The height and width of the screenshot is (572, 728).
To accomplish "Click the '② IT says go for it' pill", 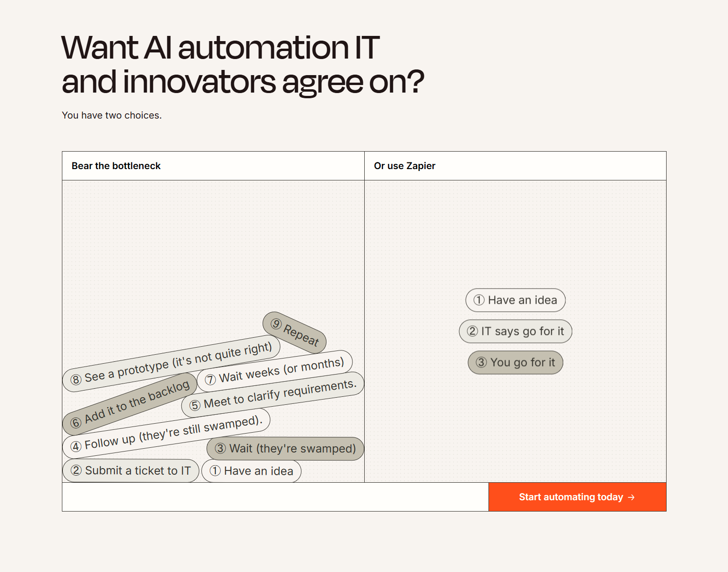I will [x=515, y=331].
